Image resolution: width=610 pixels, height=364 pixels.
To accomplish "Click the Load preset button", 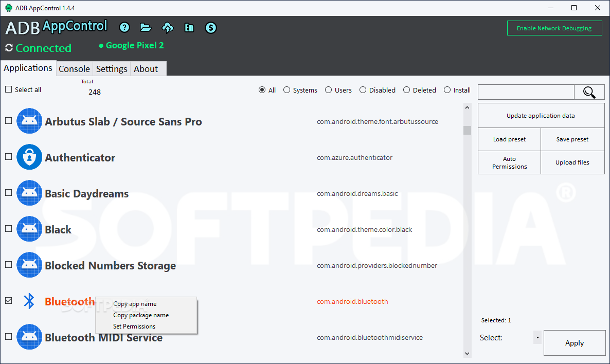I will coord(509,139).
